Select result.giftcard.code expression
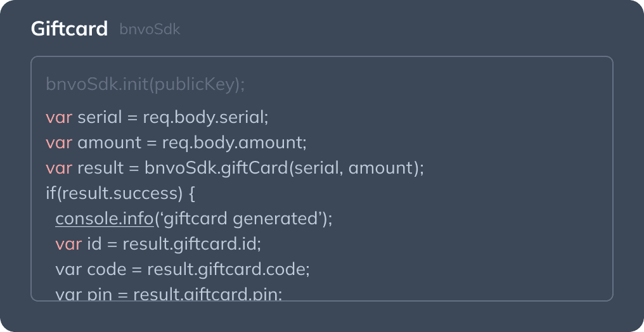This screenshot has height=332, width=644. [228, 269]
